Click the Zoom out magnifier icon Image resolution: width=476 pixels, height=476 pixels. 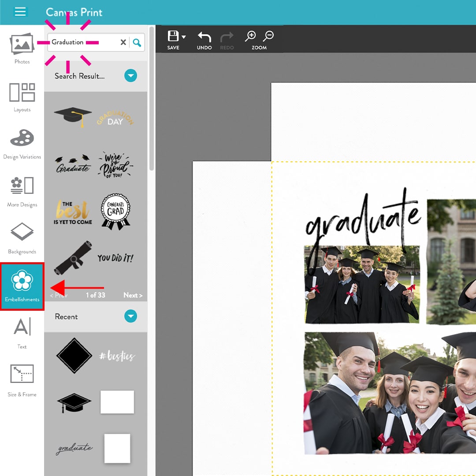(x=269, y=35)
